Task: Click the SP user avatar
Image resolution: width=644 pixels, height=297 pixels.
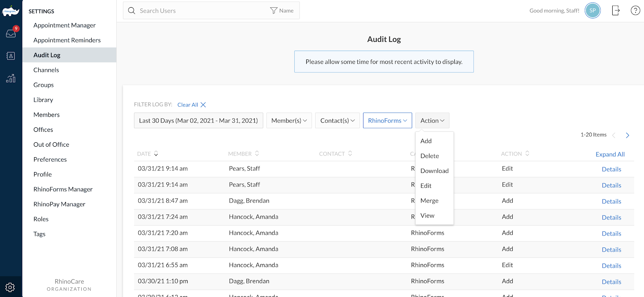Action: click(592, 10)
